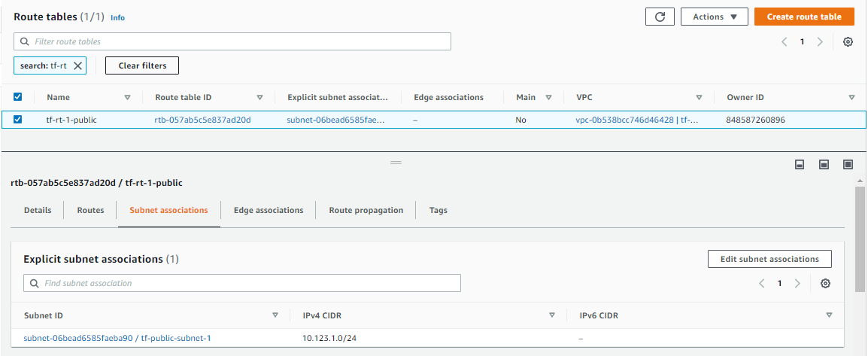Sort route tables by VPC column
Screen dimensions: 868x356
point(699,97)
